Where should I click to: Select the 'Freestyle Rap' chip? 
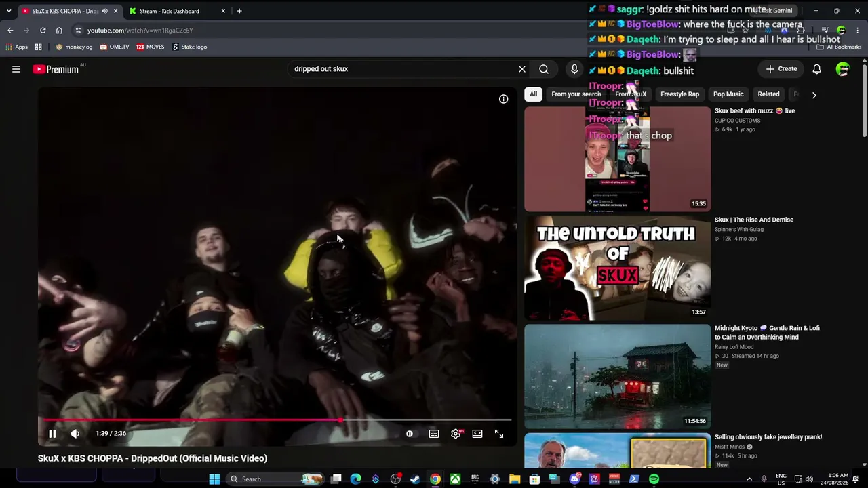coord(679,94)
